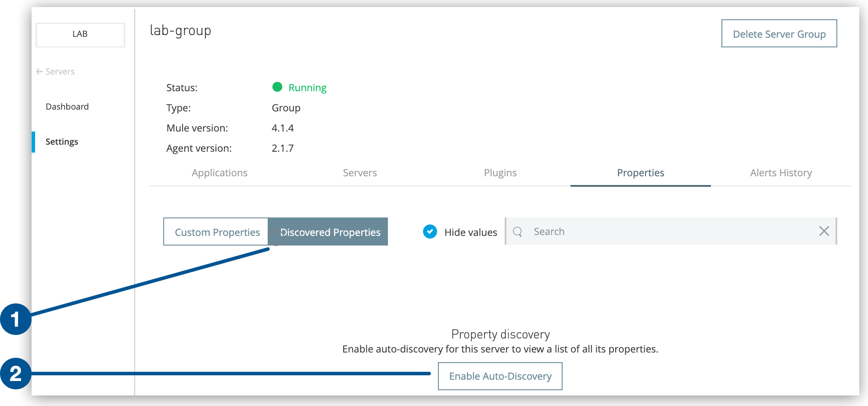This screenshot has height=406, width=868.
Task: Open the Plugins tab
Action: pyautogui.click(x=500, y=173)
